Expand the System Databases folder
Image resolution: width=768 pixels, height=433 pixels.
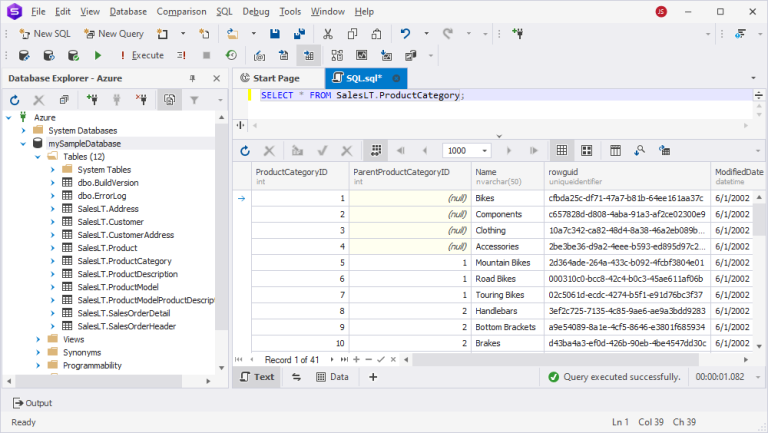(24, 131)
